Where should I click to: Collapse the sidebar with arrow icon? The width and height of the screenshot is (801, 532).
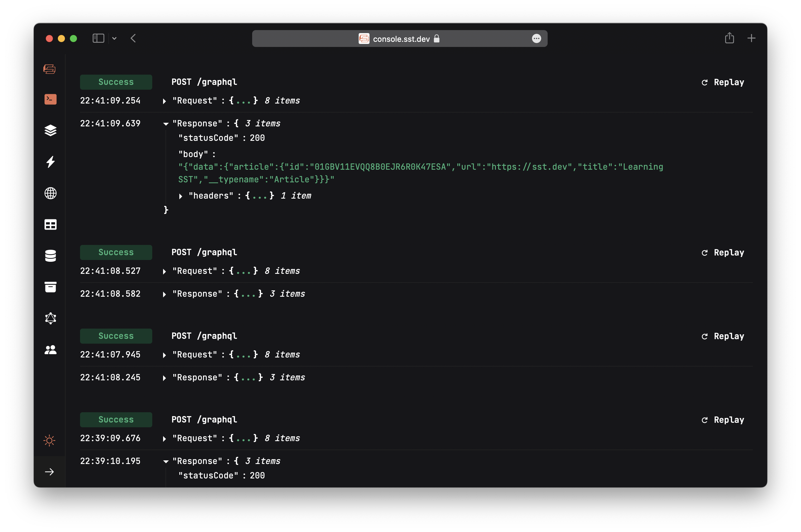pos(50,471)
